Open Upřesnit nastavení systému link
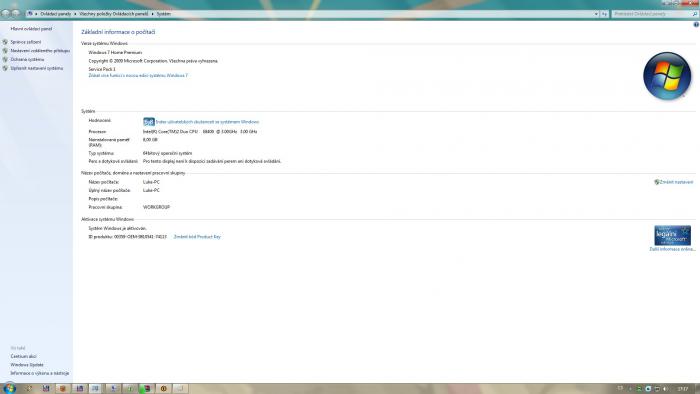This screenshot has width=700, height=394. [37, 68]
